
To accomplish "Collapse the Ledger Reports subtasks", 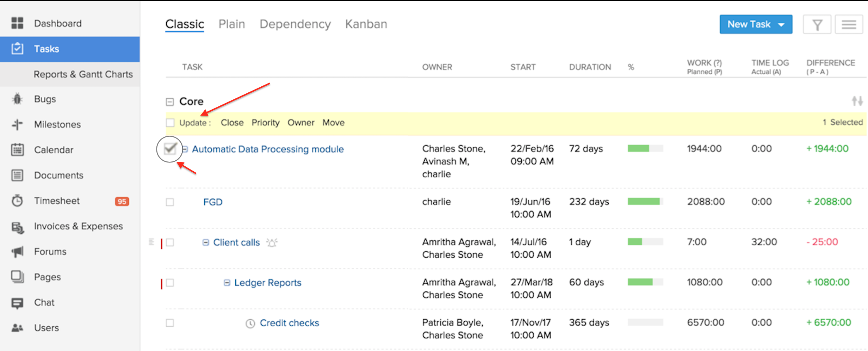I will point(227,283).
